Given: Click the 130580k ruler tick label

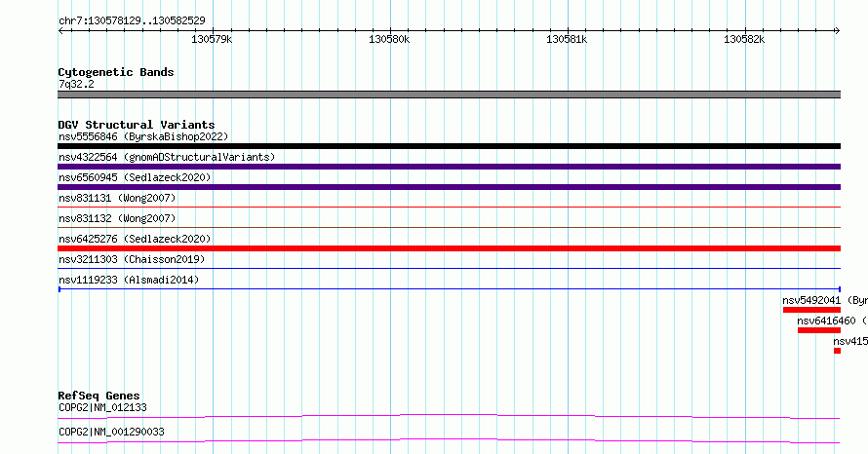Looking at the screenshot, I should pos(389,39).
